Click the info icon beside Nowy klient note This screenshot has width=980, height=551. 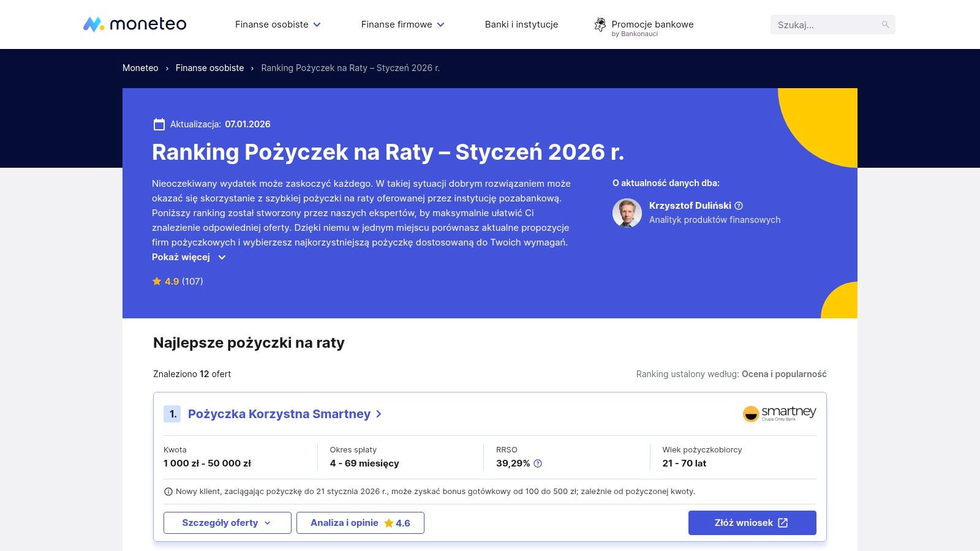pos(168,492)
